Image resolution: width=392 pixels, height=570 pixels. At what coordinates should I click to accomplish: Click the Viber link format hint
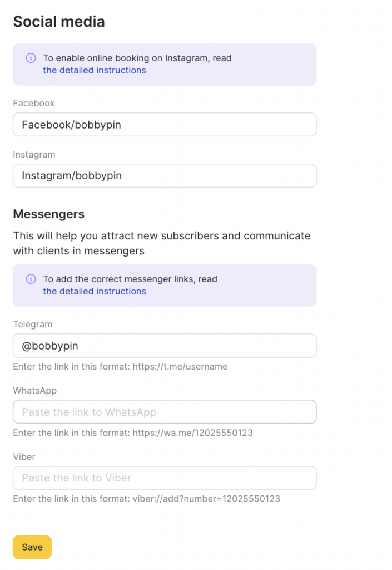tap(146, 499)
